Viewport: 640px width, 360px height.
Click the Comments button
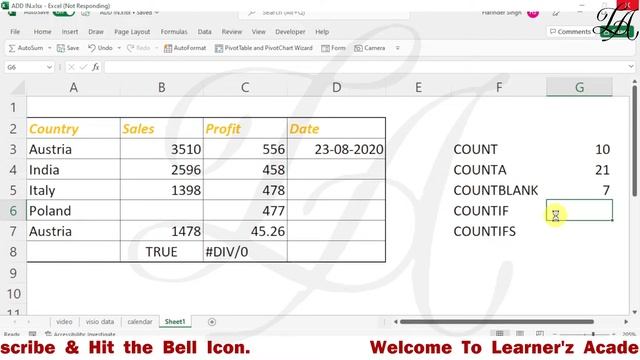570,31
